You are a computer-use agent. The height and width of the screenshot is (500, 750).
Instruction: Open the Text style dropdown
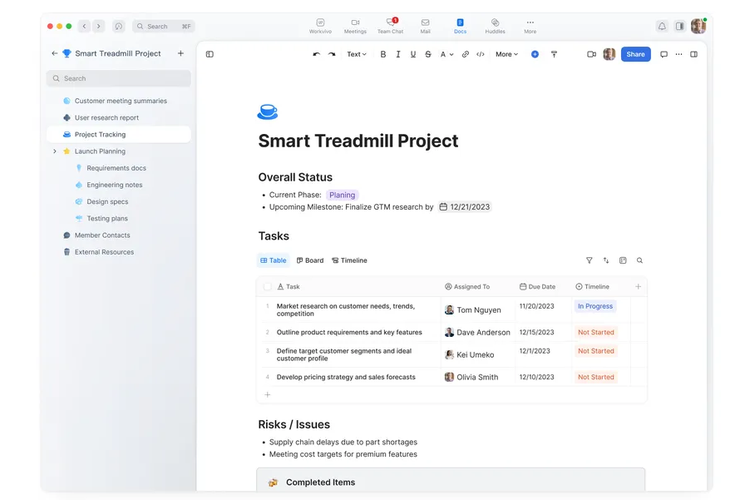356,54
